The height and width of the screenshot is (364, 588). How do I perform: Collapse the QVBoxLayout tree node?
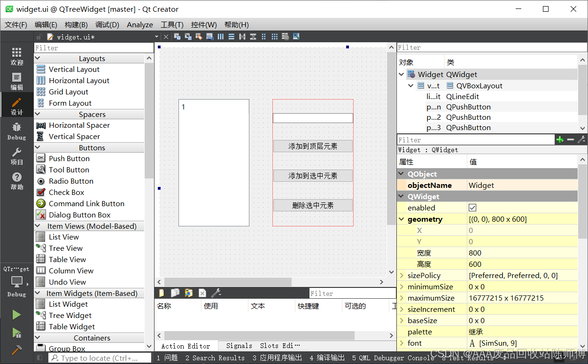pos(411,85)
